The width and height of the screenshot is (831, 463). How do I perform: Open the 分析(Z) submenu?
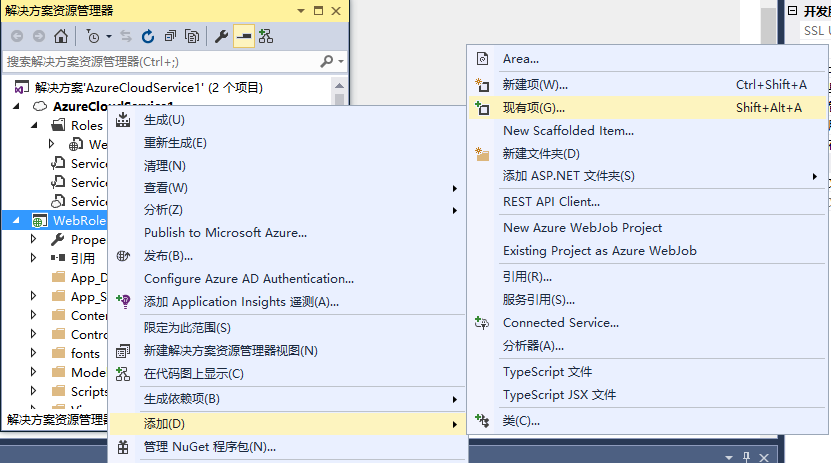tap(286, 210)
